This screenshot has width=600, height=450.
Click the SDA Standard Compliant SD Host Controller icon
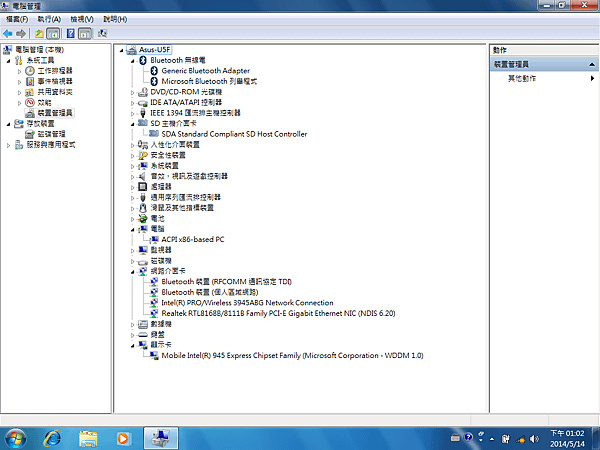(154, 134)
